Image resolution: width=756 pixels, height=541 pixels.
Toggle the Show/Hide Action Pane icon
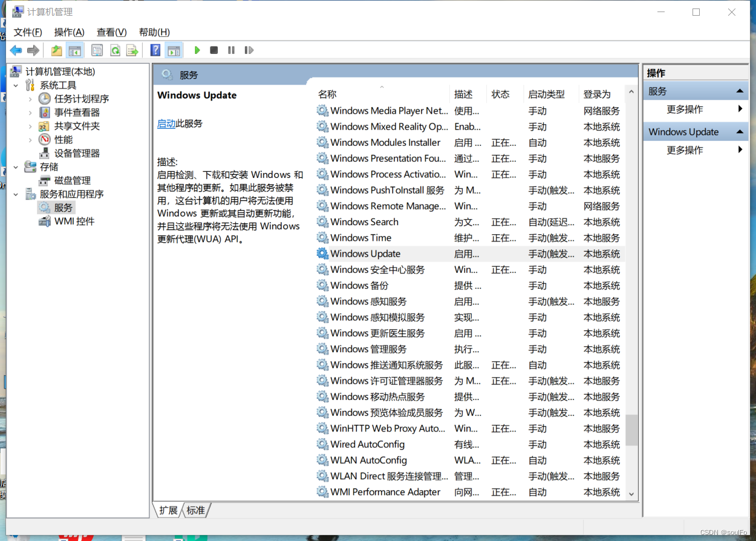(174, 50)
